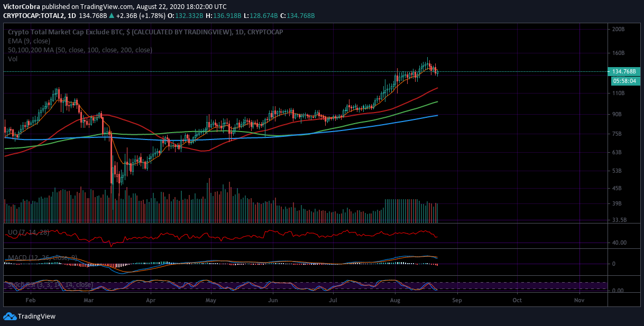Select the EMA (9, close) indicator label
The width and height of the screenshot is (644, 326).
pyautogui.click(x=29, y=41)
